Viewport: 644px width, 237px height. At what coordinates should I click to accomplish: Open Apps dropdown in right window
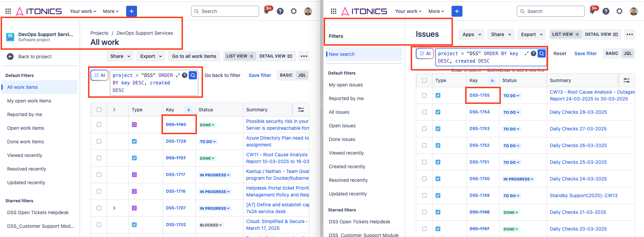tap(472, 34)
